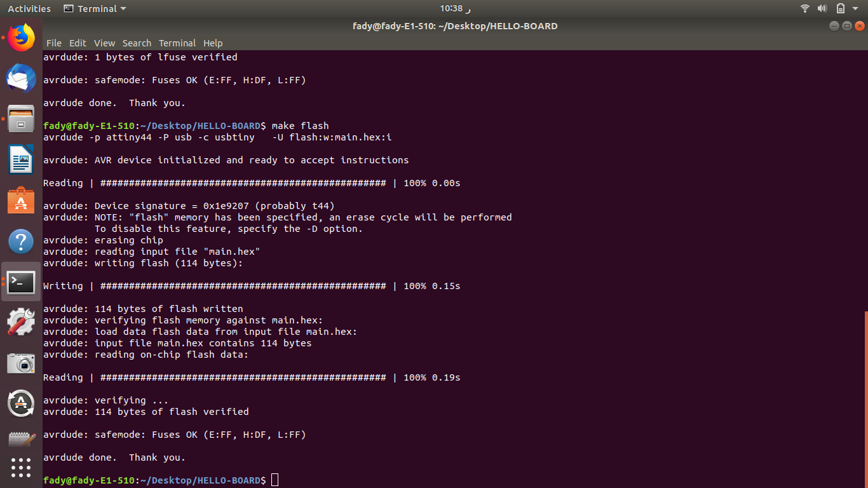Click the volume speaker icon
The height and width of the screenshot is (488, 868).
[822, 8]
